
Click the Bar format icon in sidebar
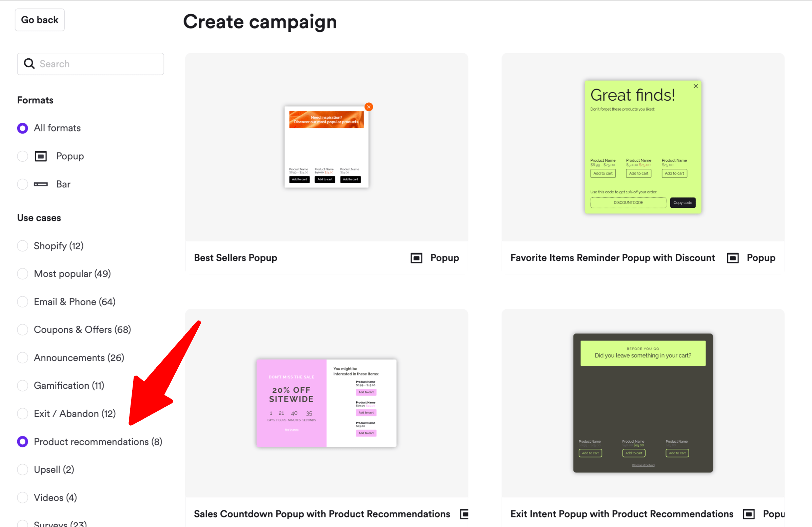coord(41,184)
